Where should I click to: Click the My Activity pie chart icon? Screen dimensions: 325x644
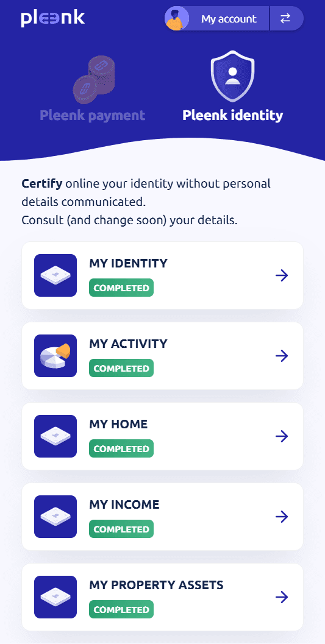55,356
